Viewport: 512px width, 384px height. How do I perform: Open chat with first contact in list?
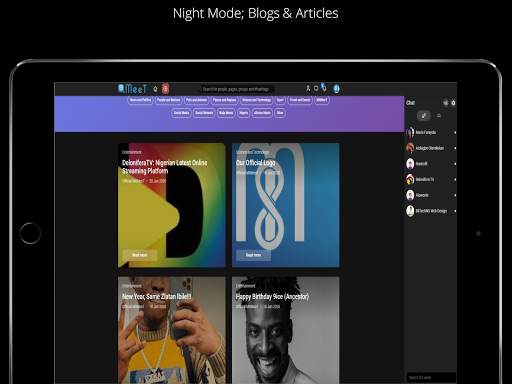[431, 132]
